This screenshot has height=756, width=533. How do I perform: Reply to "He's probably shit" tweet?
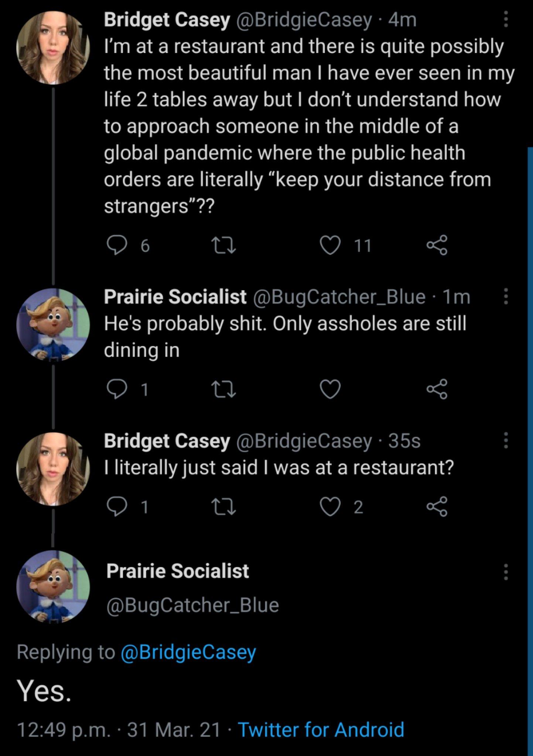[116, 389]
